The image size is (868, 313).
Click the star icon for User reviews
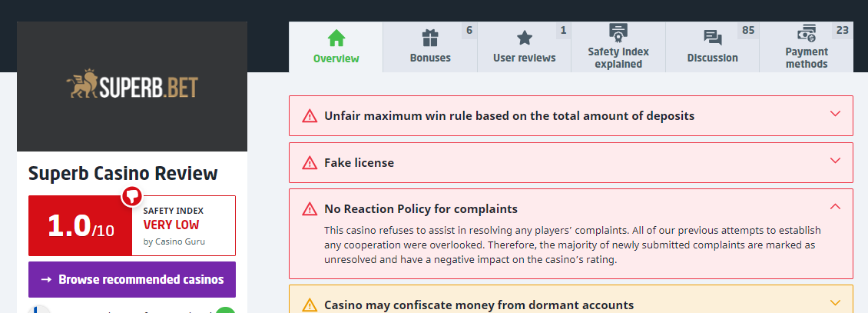525,38
